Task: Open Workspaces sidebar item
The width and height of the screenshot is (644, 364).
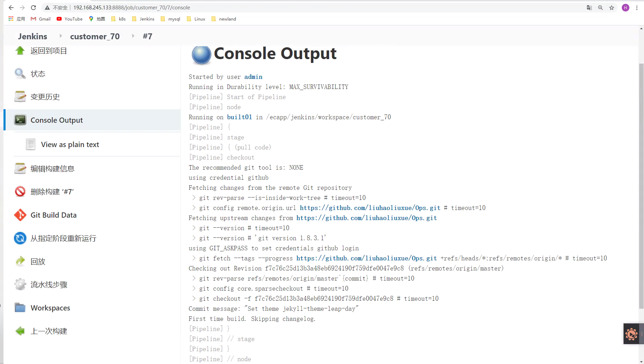Action: [50, 308]
